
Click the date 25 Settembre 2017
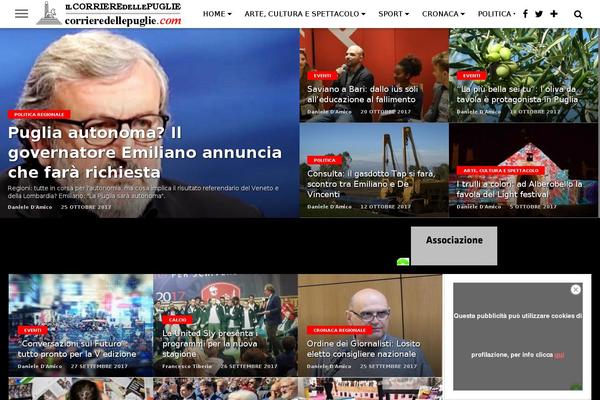click(388, 366)
